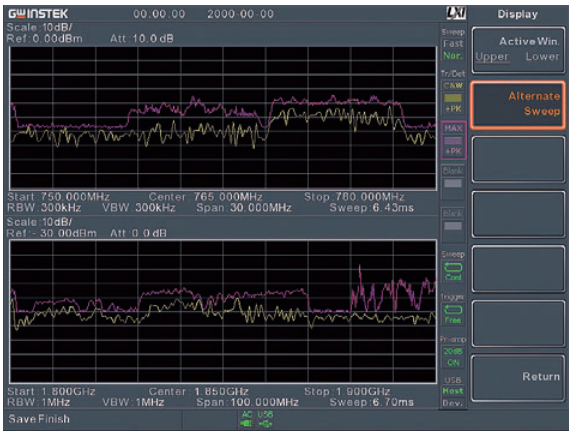The width and height of the screenshot is (573, 437).
Task: Select the Nor. sweep mode indicator
Action: tap(453, 56)
